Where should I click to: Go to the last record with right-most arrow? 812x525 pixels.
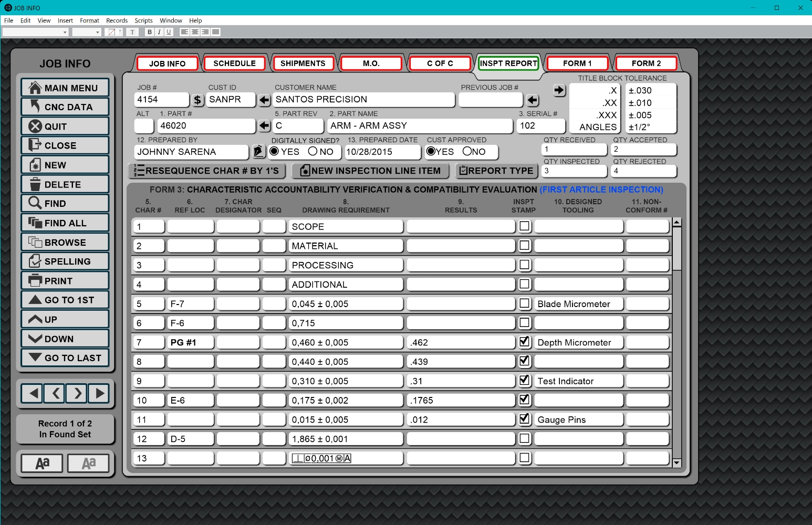point(99,393)
